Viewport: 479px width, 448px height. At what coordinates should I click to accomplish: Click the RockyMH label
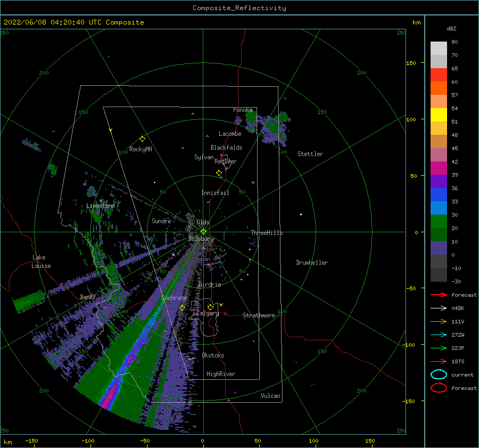(x=141, y=149)
